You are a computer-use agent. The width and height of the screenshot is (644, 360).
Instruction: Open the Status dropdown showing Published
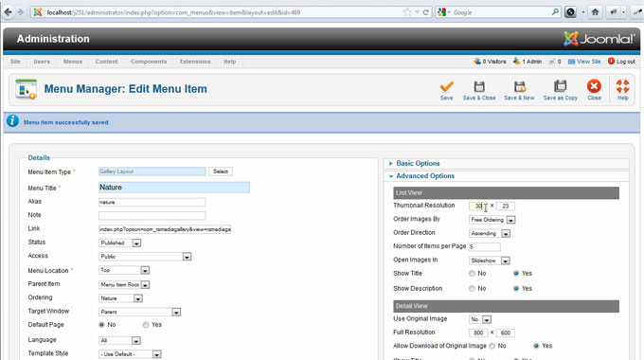(x=120, y=243)
